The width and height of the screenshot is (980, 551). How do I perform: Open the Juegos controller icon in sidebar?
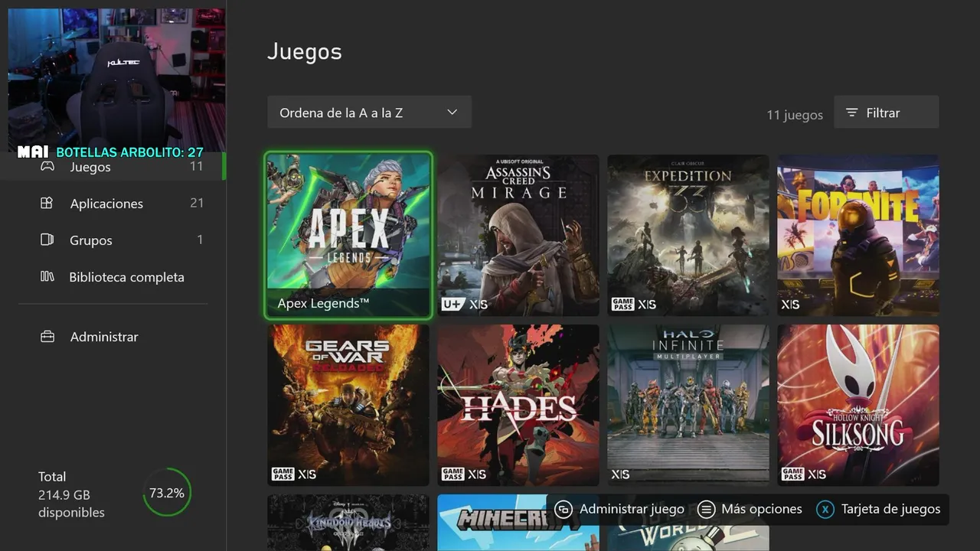tap(47, 166)
